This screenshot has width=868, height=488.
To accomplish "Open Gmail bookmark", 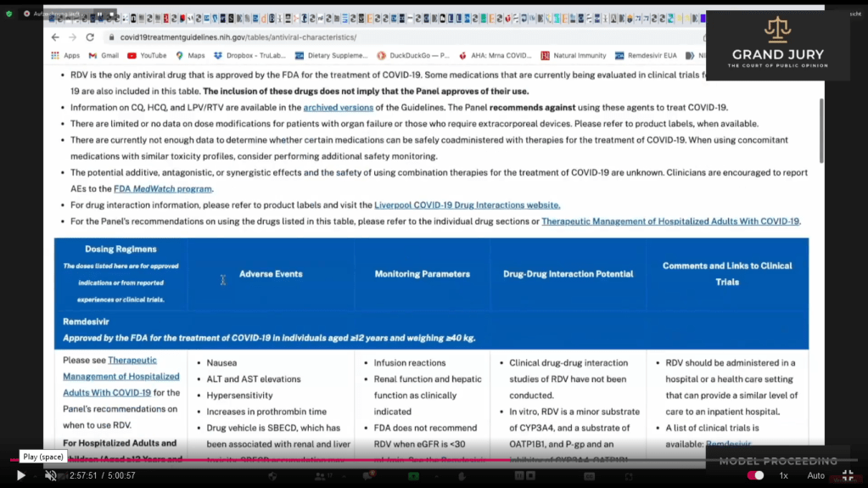I will (104, 56).
